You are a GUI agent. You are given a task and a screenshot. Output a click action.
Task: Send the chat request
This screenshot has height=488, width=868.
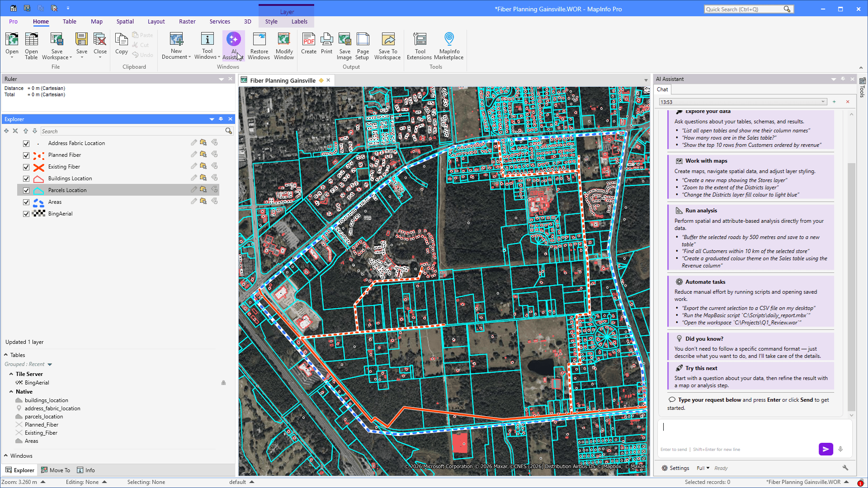[x=826, y=449]
